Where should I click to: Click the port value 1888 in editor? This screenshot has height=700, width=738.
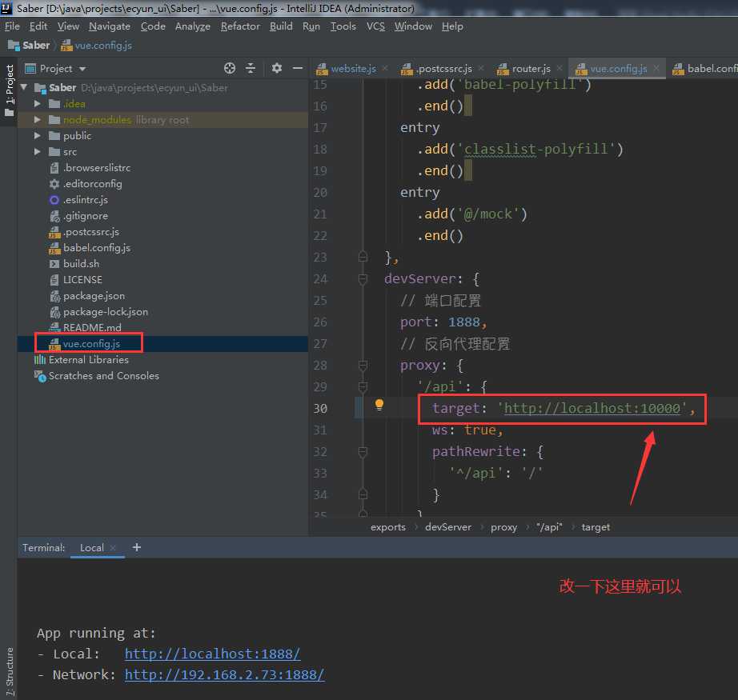(x=464, y=322)
